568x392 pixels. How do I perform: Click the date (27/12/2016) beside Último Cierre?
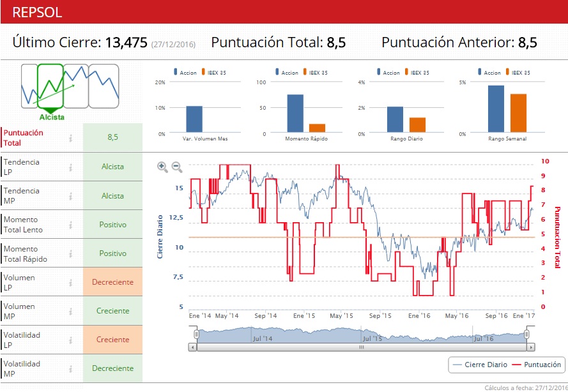(x=173, y=44)
